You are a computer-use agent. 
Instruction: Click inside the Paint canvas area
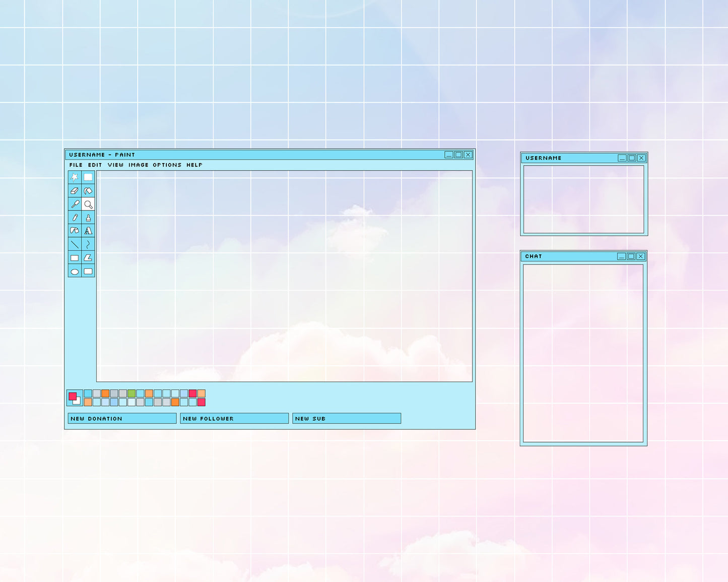point(282,277)
